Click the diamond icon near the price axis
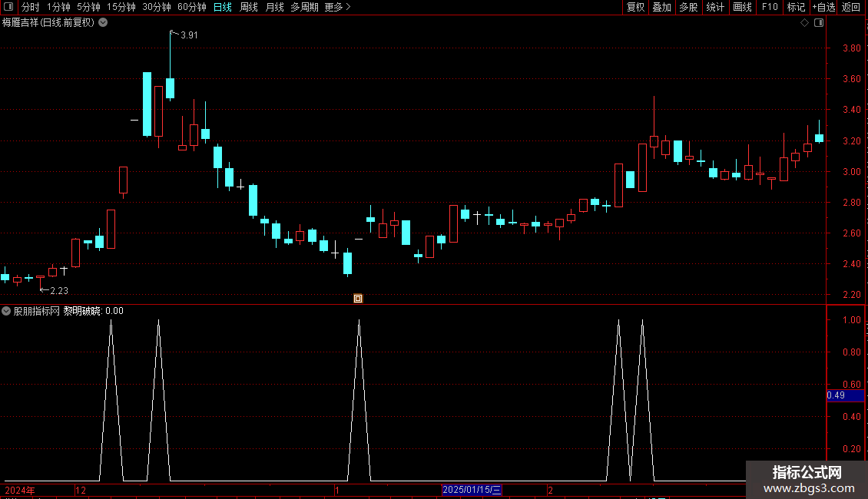 (805, 23)
